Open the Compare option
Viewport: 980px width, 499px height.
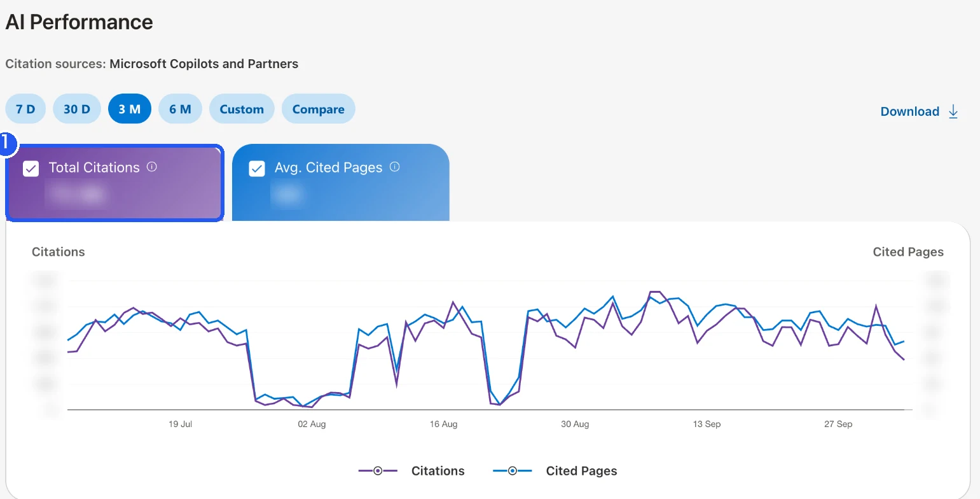point(319,109)
